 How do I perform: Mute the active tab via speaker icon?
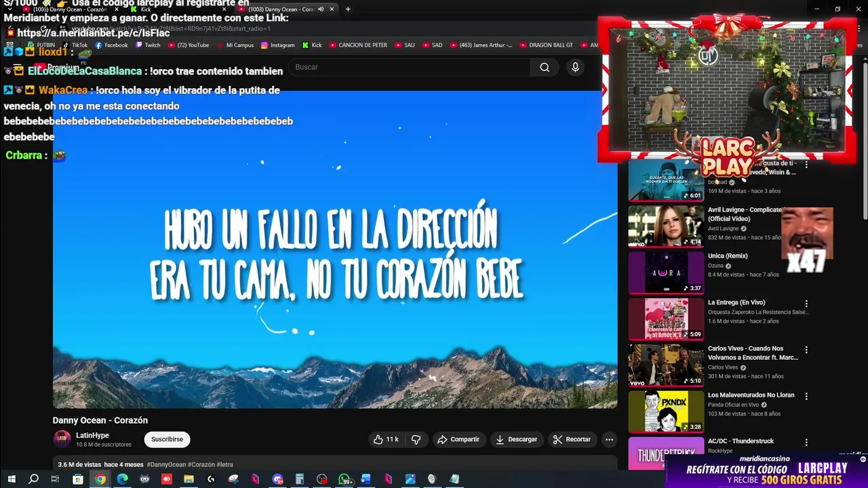(x=321, y=9)
